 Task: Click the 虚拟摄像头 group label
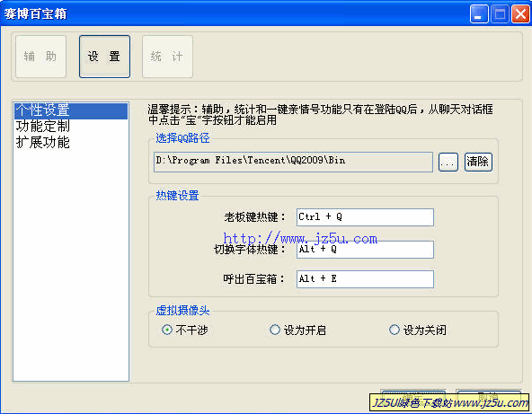182,310
